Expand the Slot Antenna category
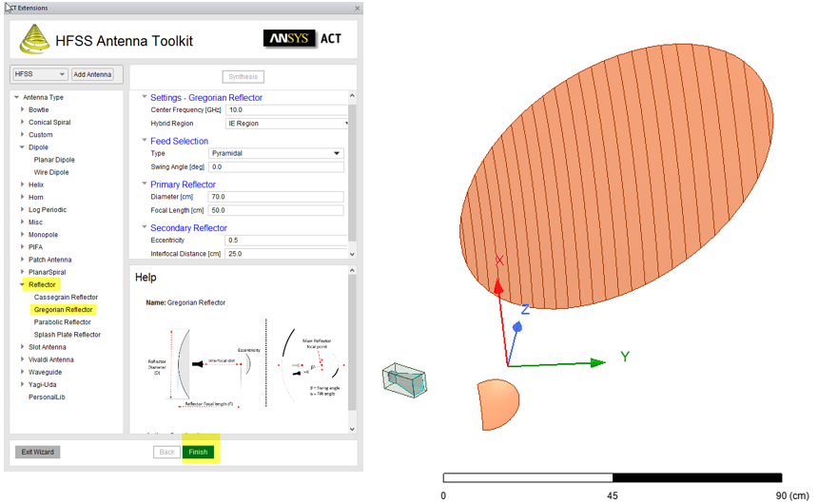This screenshot has width=818, height=504. tap(23, 347)
